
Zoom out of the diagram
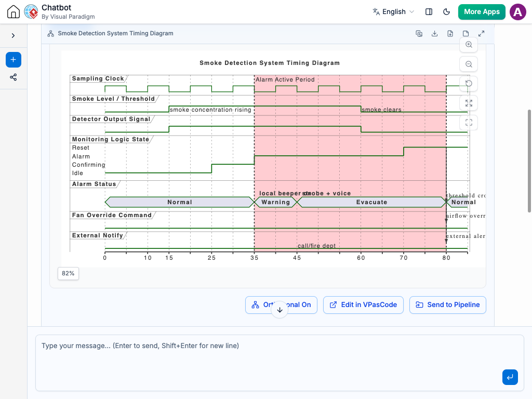pyautogui.click(x=469, y=64)
